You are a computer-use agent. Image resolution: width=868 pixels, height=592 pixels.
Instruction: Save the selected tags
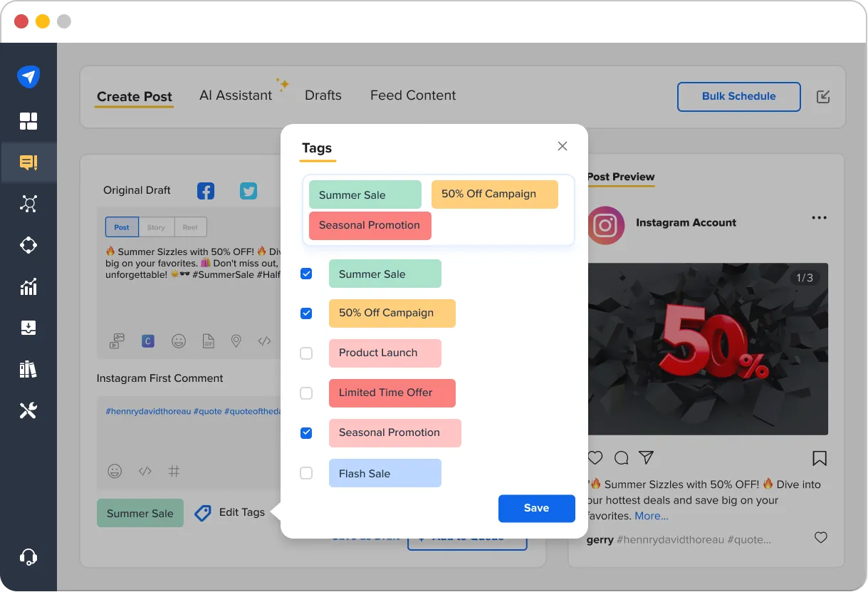point(536,508)
